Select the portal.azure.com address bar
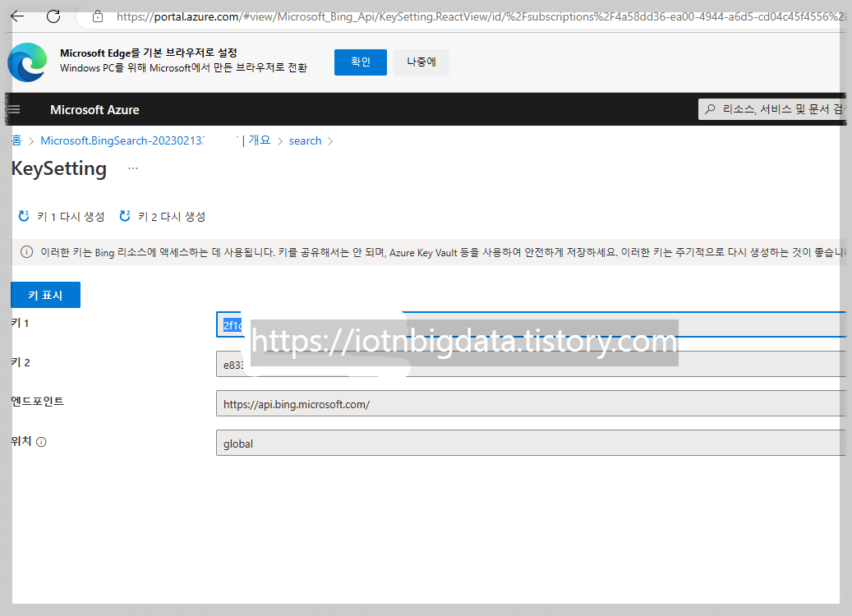The width and height of the screenshot is (852, 616). [481, 17]
